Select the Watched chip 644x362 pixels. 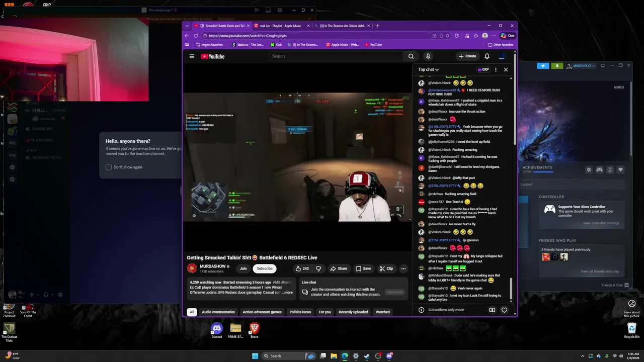click(383, 312)
